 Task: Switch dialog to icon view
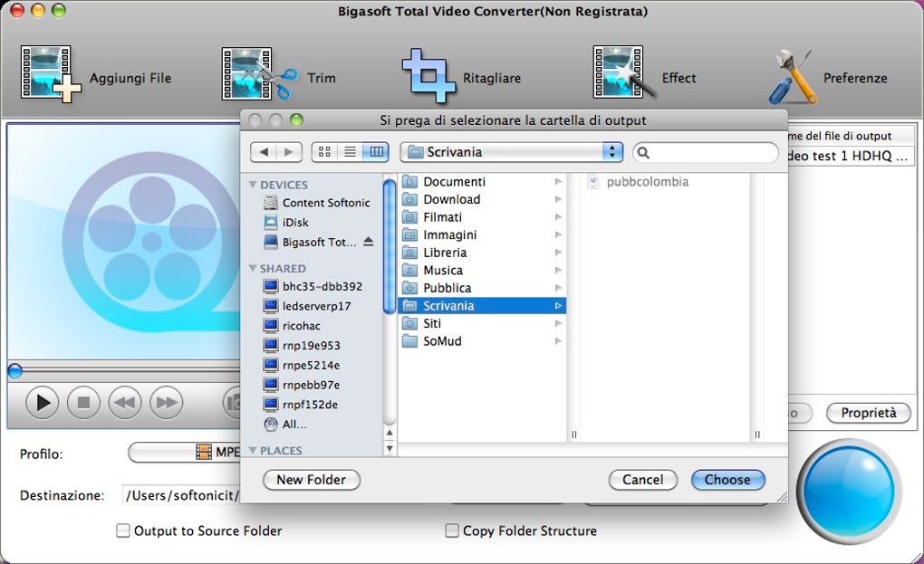point(324,152)
